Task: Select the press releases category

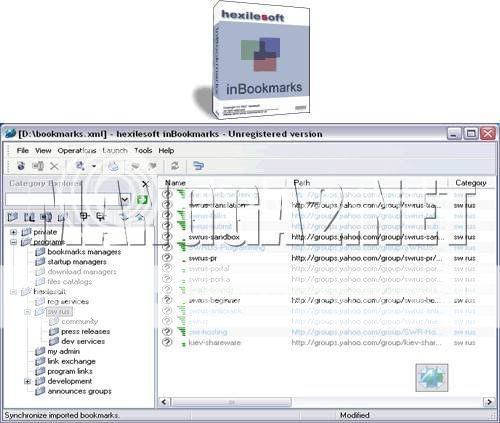Action: click(x=85, y=332)
